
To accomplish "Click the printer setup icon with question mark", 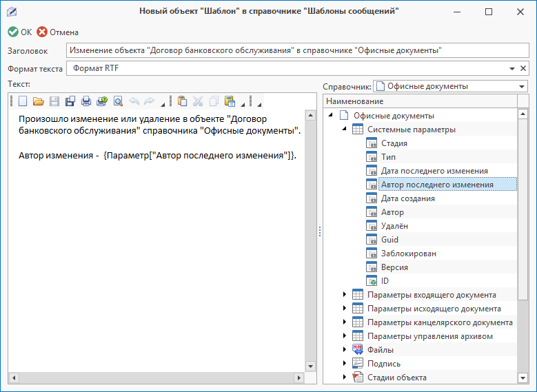I will point(102,101).
